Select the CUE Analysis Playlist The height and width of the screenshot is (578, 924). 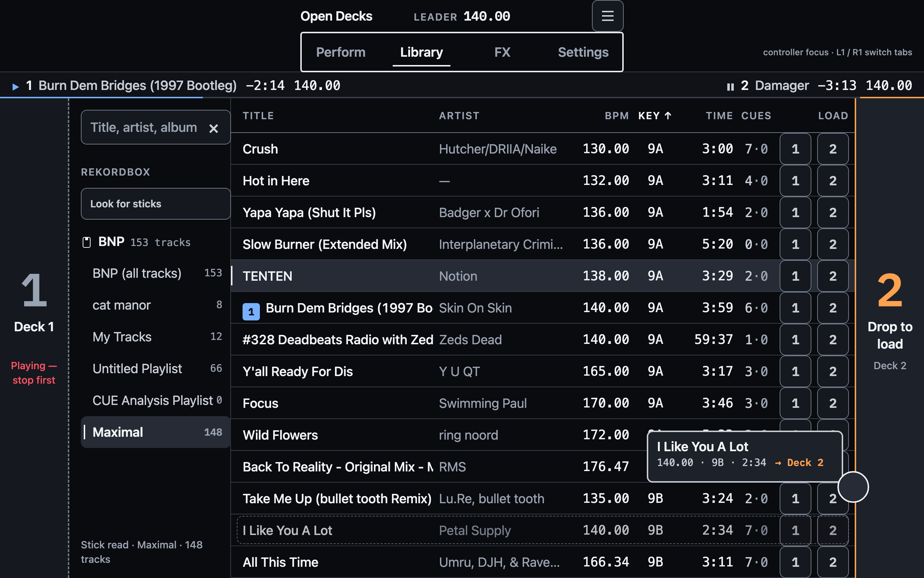tap(156, 400)
